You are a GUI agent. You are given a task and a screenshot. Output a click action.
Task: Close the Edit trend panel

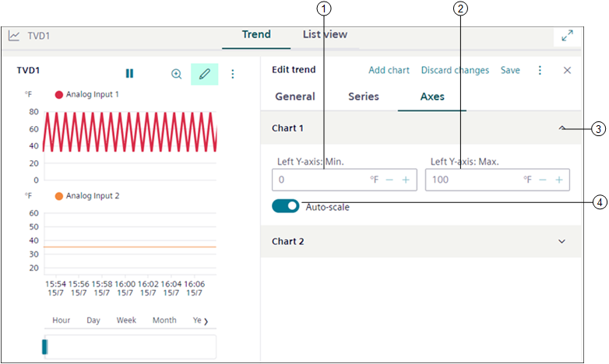coord(567,70)
